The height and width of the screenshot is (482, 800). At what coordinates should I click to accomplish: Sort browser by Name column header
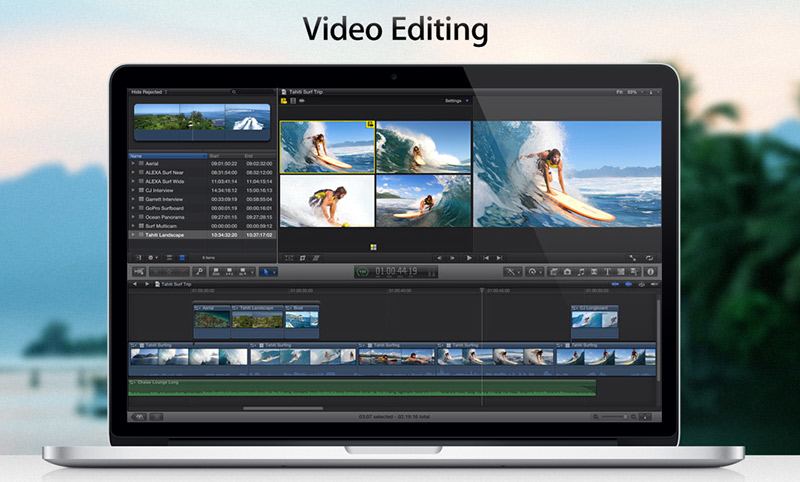[168, 156]
